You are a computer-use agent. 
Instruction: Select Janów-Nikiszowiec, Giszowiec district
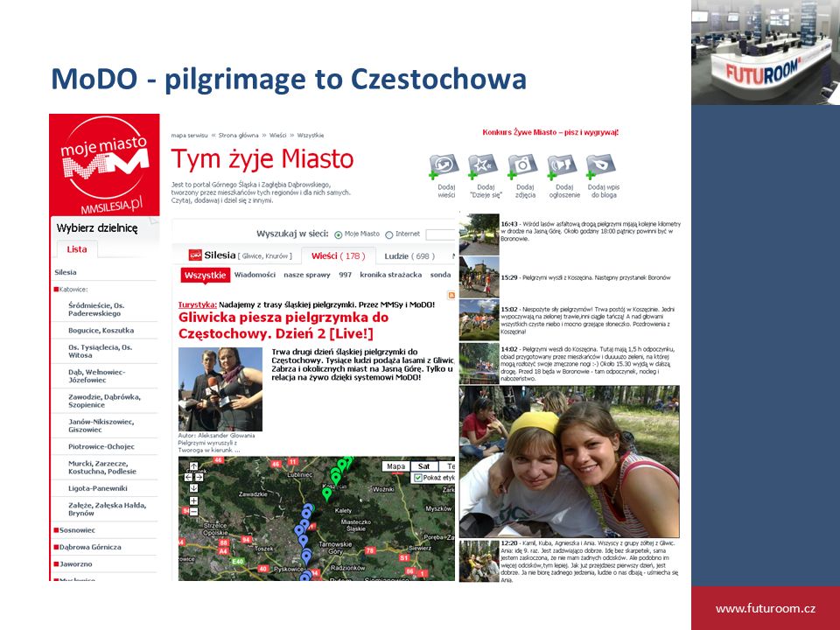tap(101, 425)
